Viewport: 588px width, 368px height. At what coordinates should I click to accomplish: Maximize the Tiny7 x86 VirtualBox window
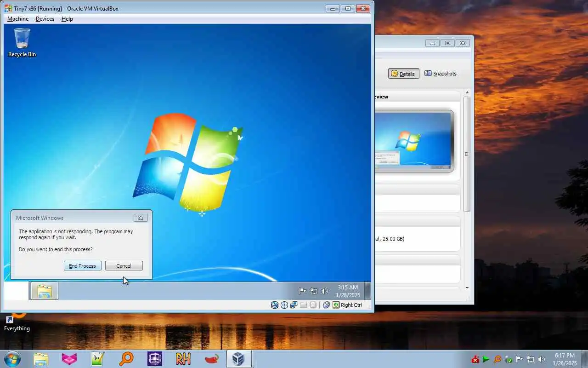point(348,8)
